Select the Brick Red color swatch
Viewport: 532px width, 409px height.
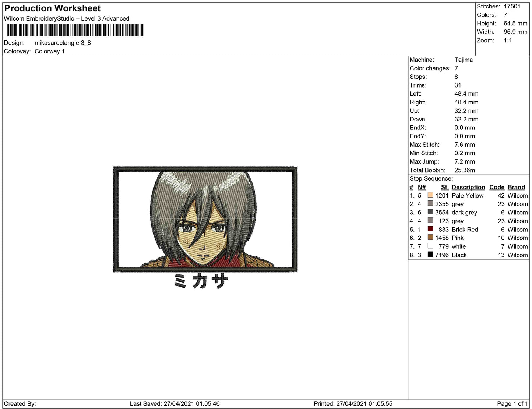[x=431, y=230]
